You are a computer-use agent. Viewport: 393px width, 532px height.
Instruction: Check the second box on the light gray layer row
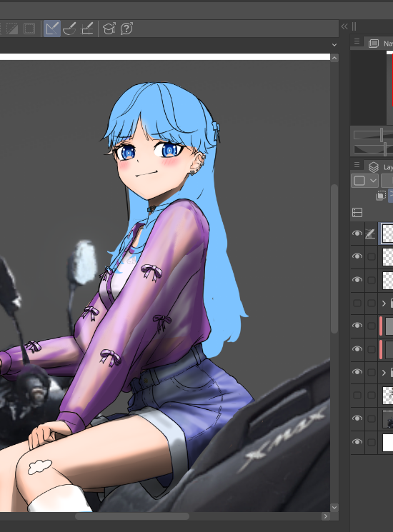coord(372,326)
